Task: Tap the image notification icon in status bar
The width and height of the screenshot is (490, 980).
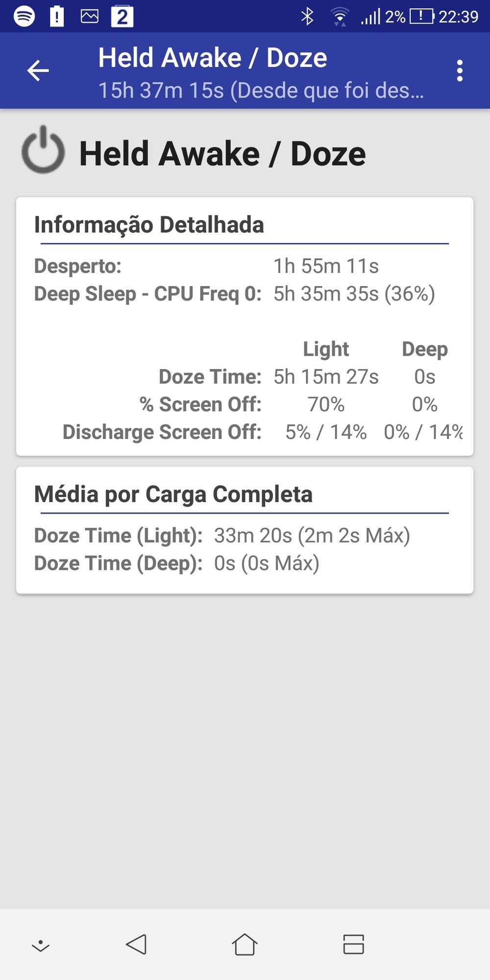Action: pyautogui.click(x=89, y=17)
